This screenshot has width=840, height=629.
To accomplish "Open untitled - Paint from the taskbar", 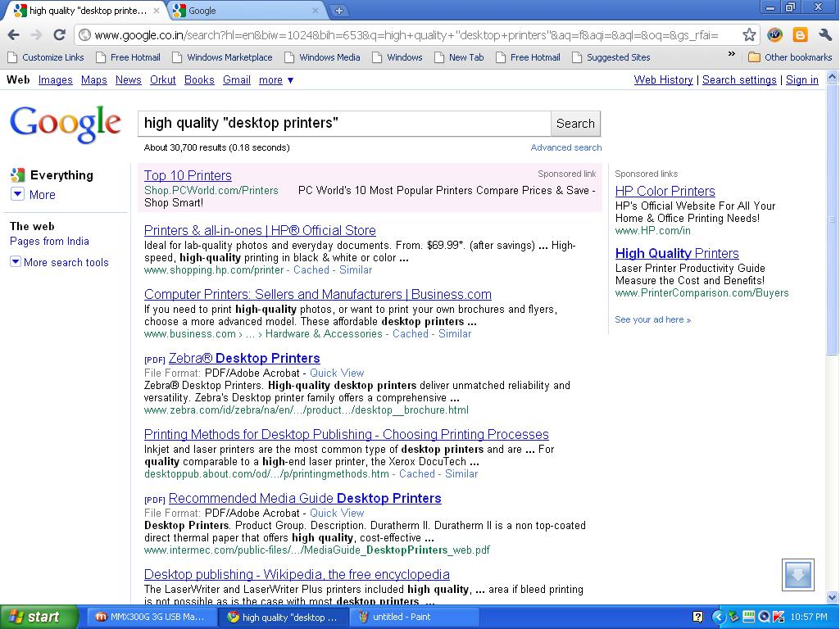I will pos(414,617).
